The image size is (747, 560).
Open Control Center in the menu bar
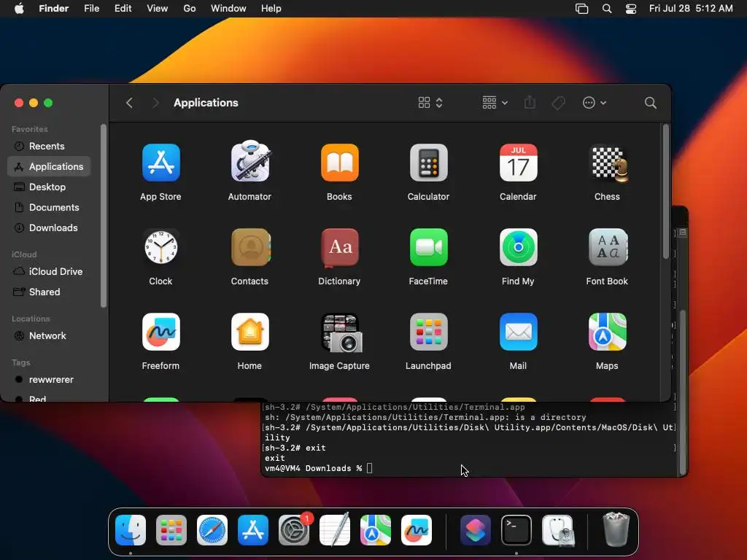click(x=631, y=9)
